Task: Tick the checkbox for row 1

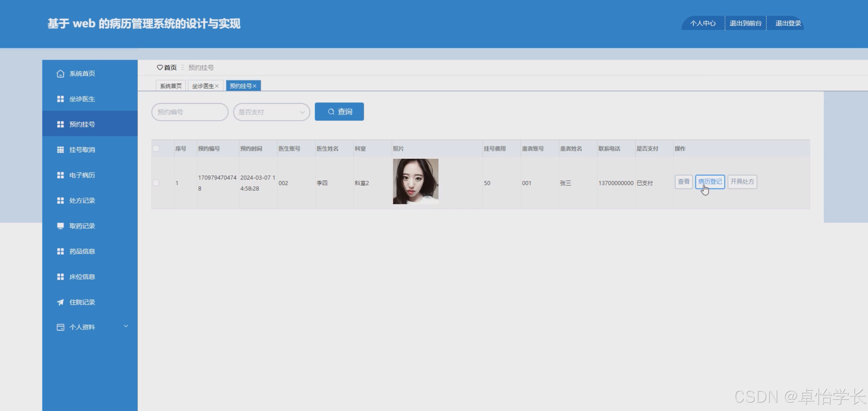Action: (156, 183)
